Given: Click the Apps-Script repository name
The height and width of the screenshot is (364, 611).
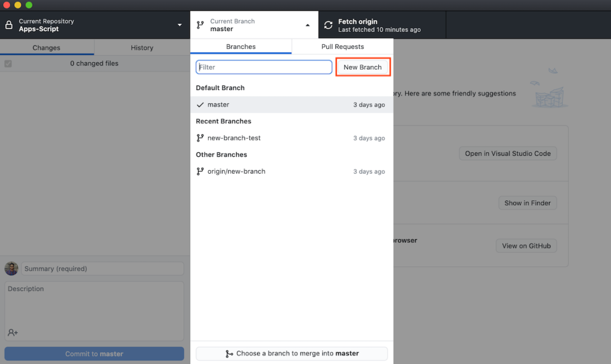Looking at the screenshot, I should click(x=39, y=29).
